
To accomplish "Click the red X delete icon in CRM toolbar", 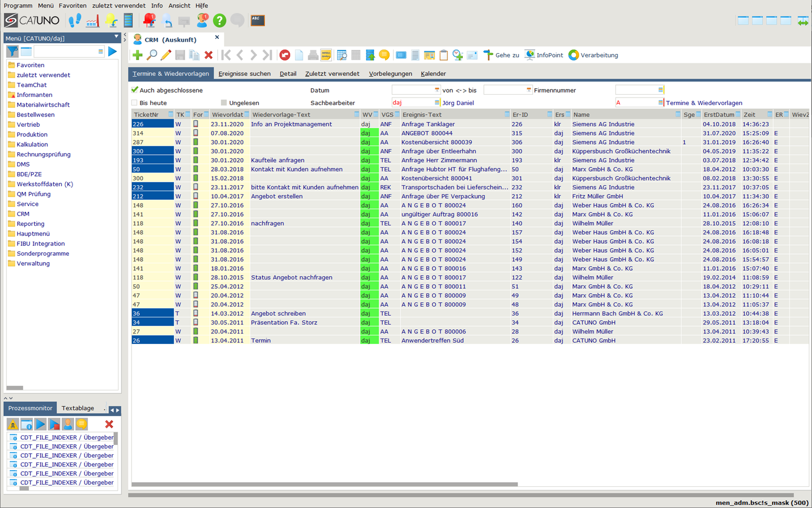I will click(x=208, y=55).
